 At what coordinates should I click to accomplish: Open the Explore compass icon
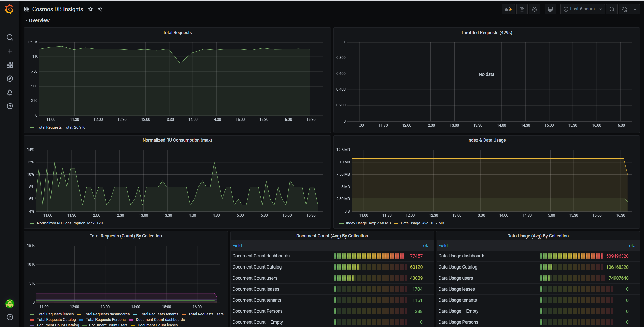pyautogui.click(x=10, y=79)
